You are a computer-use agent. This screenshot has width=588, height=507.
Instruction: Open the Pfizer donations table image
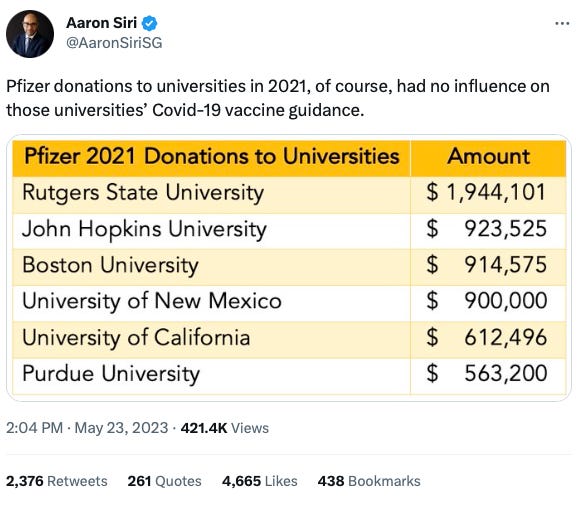[x=289, y=268]
